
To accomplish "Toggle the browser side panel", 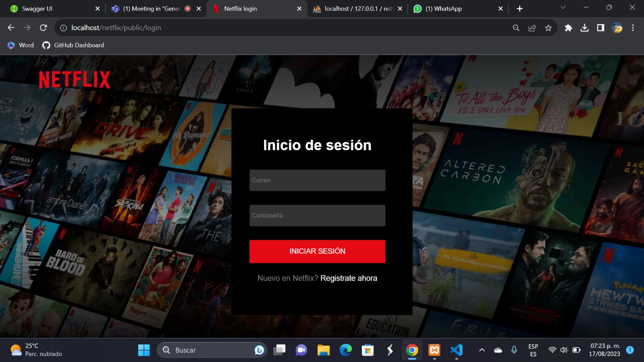I will pyautogui.click(x=601, y=28).
